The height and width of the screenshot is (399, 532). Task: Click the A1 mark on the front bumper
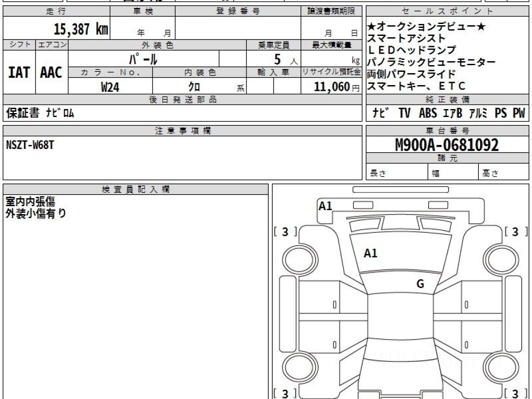325,206
